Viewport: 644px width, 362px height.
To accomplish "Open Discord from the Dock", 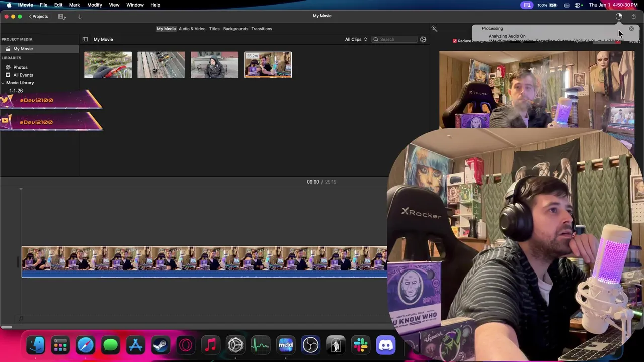I will pyautogui.click(x=386, y=345).
